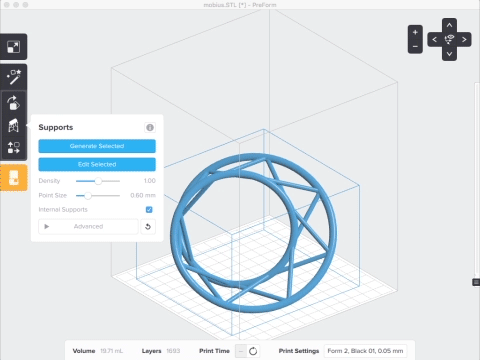
Task: Uncheck the Internal Supports checkbox
Action: point(149,210)
